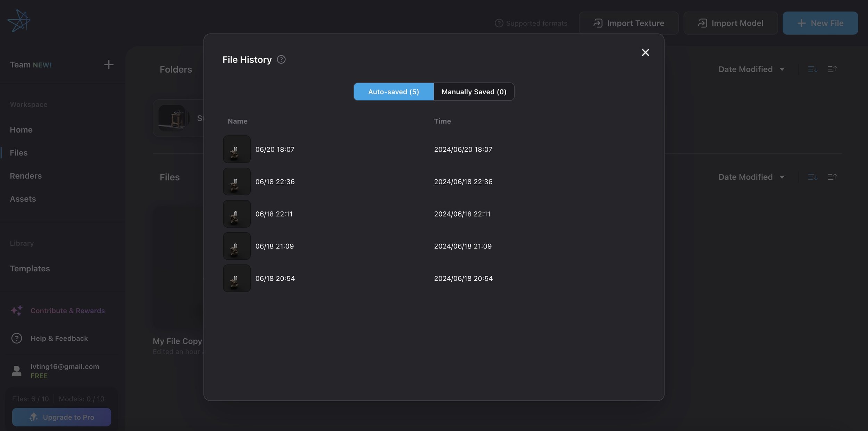868x431 pixels.
Task: Add a new team with plus icon
Action: point(109,65)
